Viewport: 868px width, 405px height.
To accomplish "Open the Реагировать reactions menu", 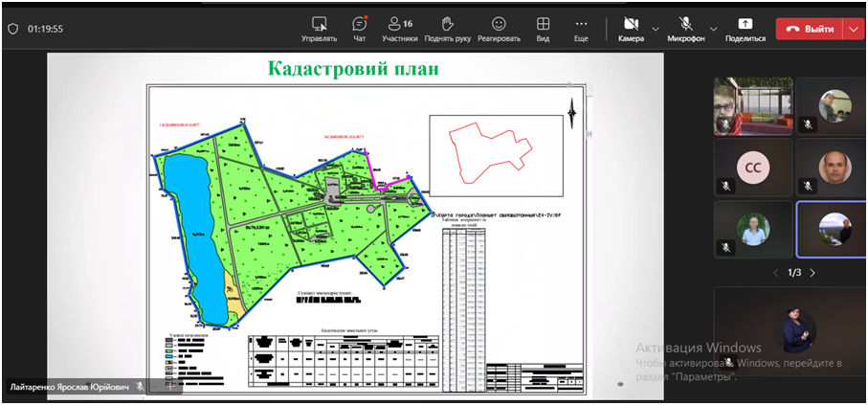I will click(499, 28).
